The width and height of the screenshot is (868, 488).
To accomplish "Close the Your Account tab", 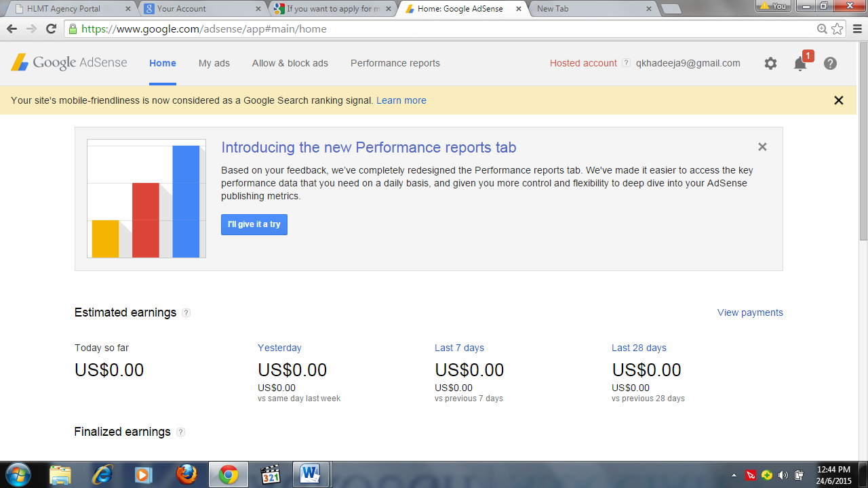I will [258, 9].
